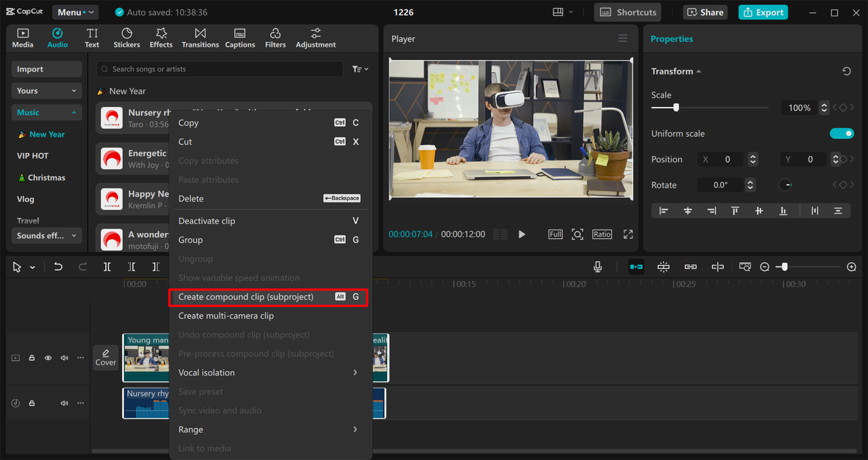Viewport: 868px width, 460px height.
Task: Expand the Sounds effects dropdown in sidebar
Action: [x=46, y=236]
